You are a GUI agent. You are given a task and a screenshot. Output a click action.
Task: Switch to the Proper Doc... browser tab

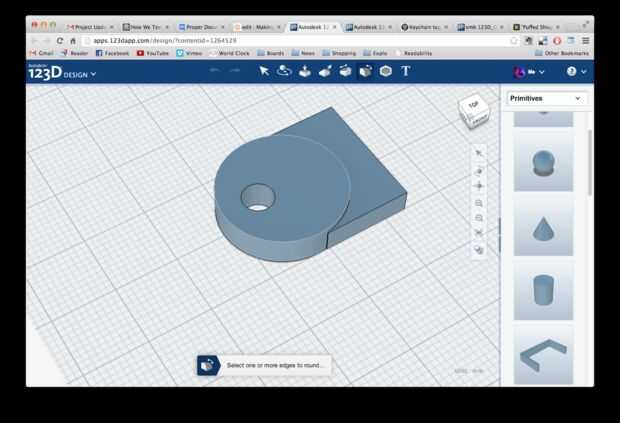coord(201,27)
